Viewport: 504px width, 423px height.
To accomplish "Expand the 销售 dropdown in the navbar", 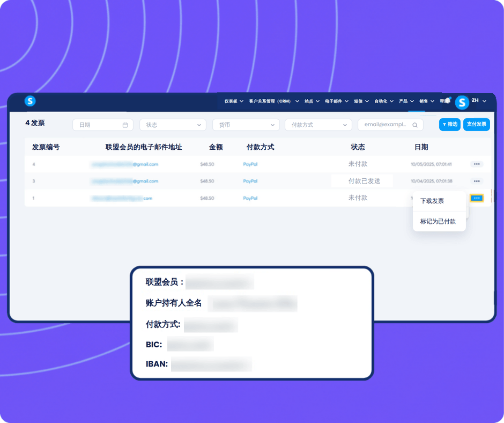I will [x=427, y=101].
